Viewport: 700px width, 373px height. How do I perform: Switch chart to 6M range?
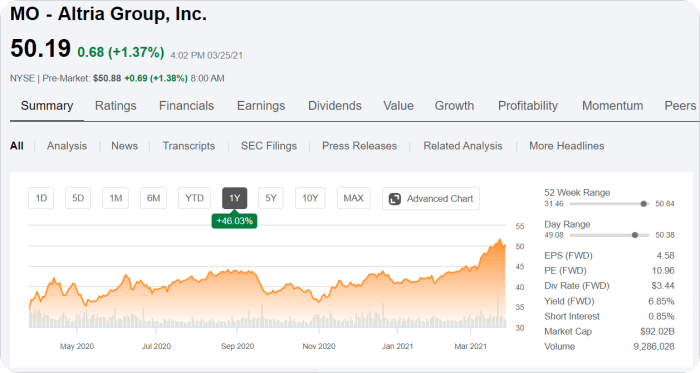point(154,198)
